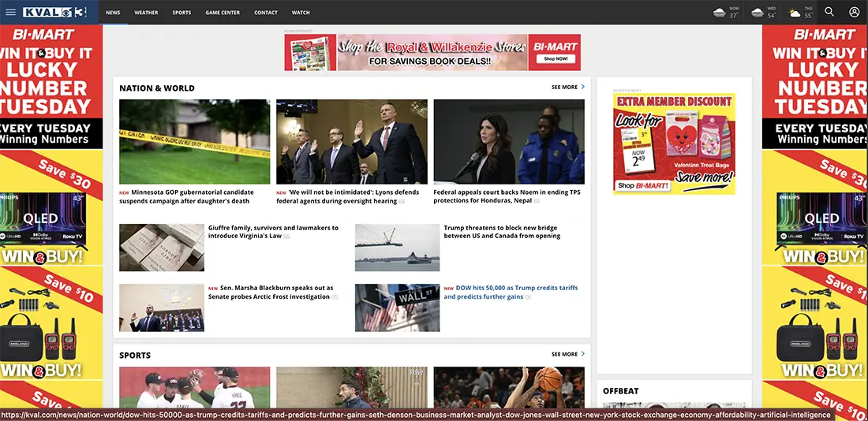Open the Weather menu item
The width and height of the screenshot is (868, 421).
pos(146,12)
